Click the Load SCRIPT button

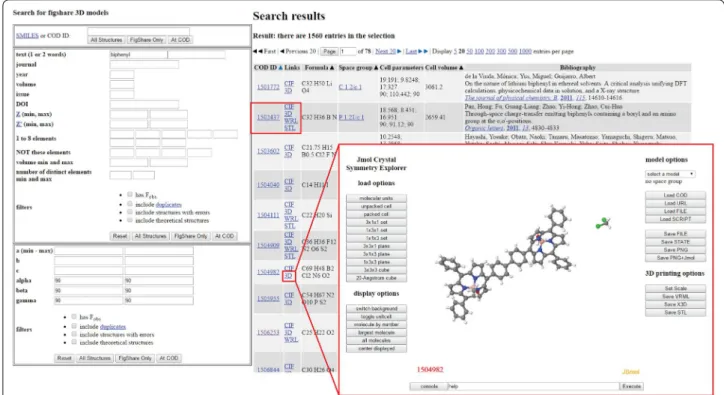tap(675, 219)
